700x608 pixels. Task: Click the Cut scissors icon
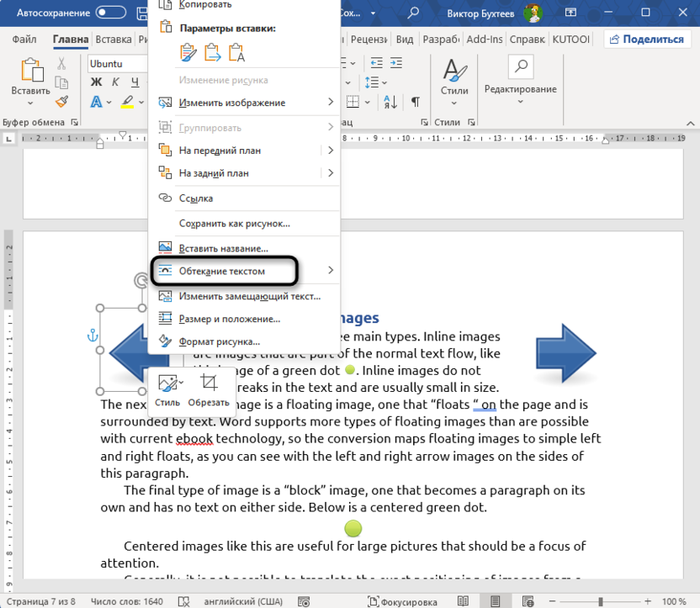click(61, 63)
